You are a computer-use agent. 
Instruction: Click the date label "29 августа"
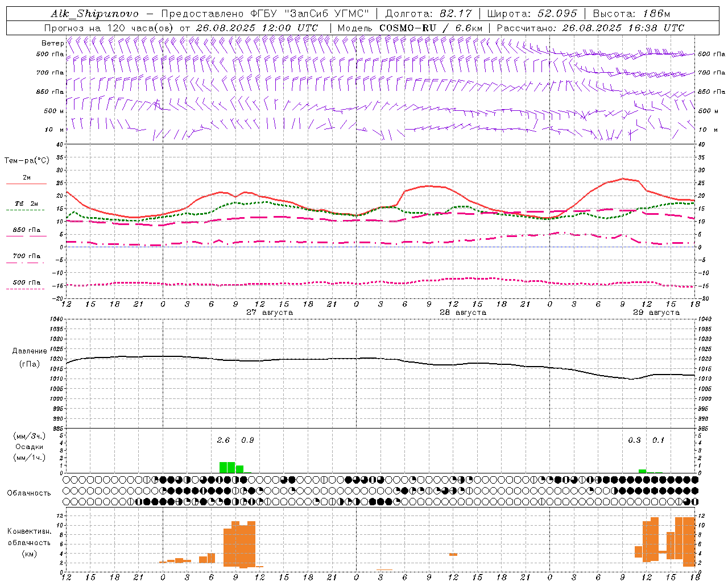coord(656,313)
